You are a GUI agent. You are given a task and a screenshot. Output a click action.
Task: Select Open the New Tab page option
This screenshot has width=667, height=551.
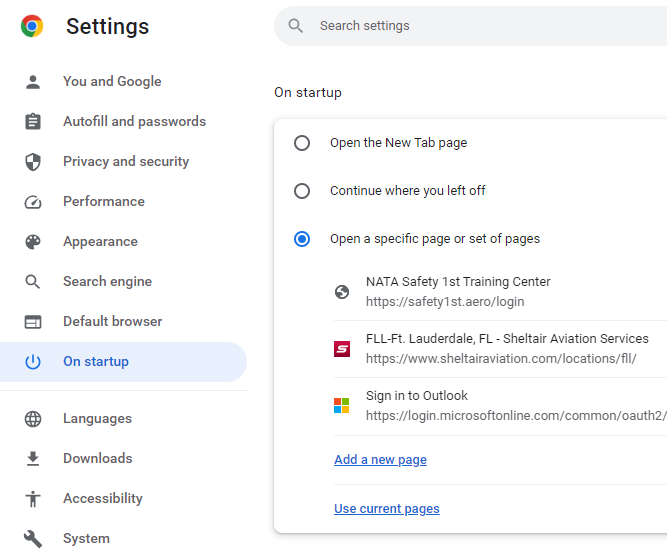tap(302, 143)
